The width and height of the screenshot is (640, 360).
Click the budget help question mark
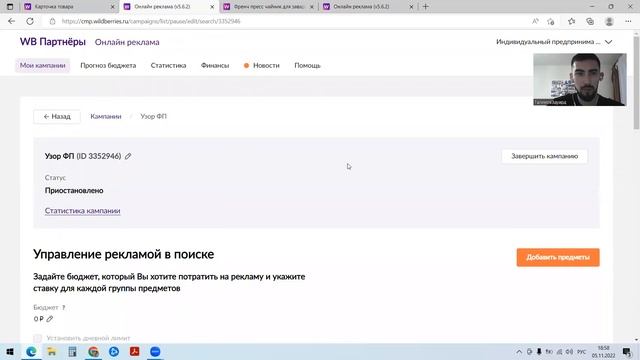pos(63,307)
